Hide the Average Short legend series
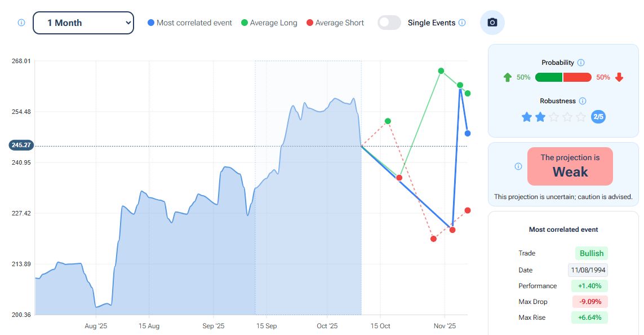The width and height of the screenshot is (644, 335). pos(335,23)
